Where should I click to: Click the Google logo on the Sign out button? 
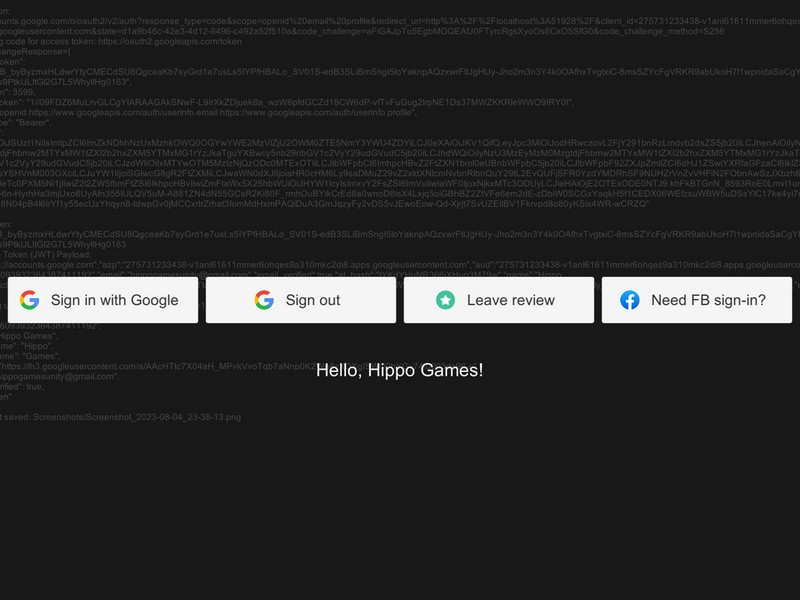point(264,300)
